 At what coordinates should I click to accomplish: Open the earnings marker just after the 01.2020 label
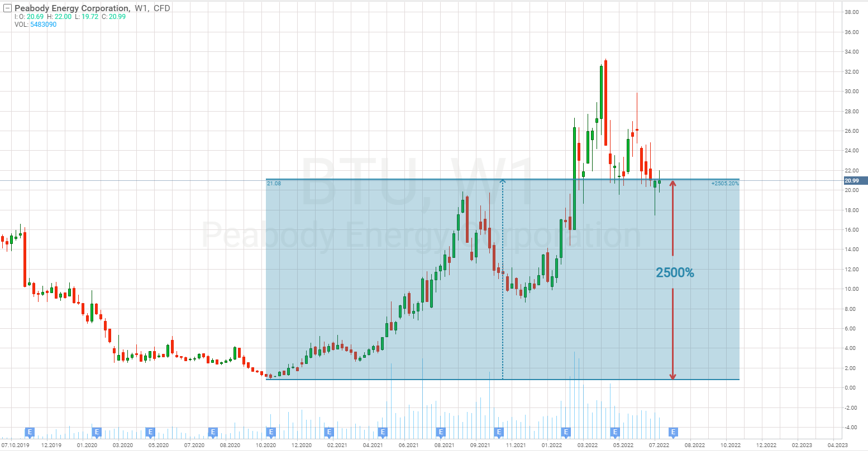pos(97,431)
